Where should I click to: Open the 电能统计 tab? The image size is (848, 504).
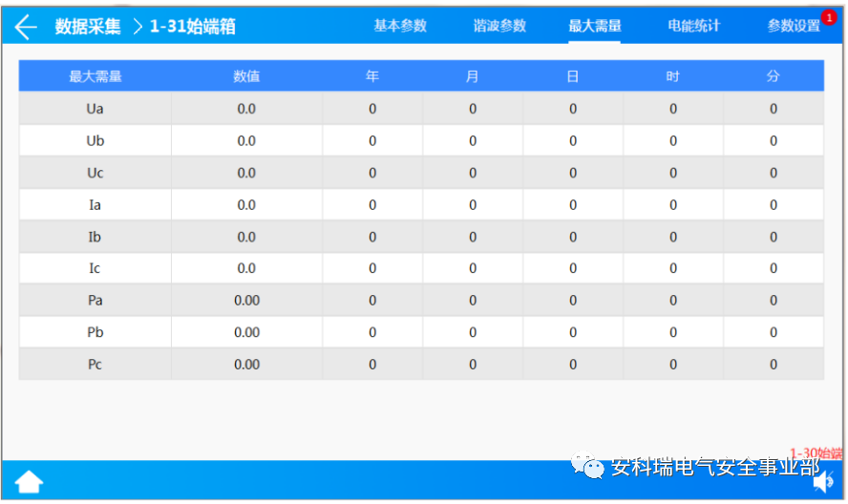[694, 26]
